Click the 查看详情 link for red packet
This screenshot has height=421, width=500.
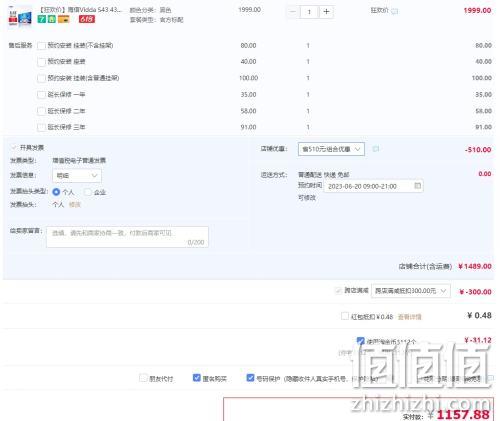click(x=409, y=317)
